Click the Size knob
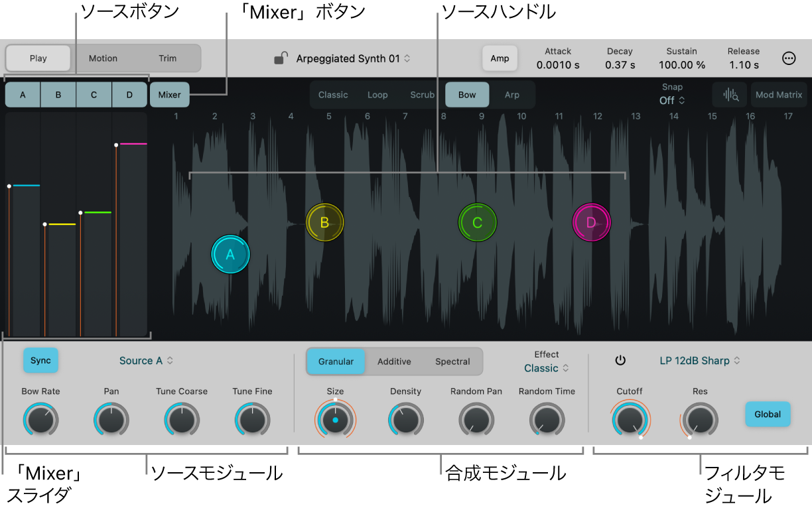 tap(335, 420)
